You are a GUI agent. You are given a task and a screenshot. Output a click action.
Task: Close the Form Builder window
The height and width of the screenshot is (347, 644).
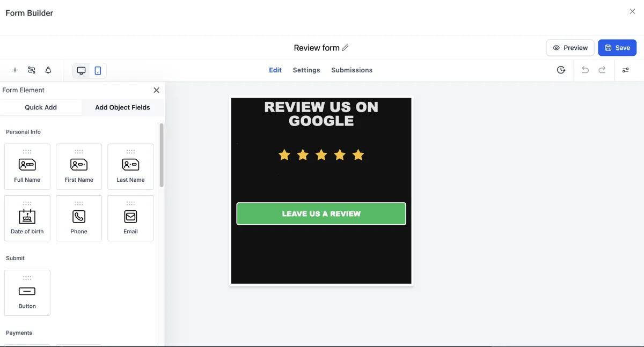(632, 11)
